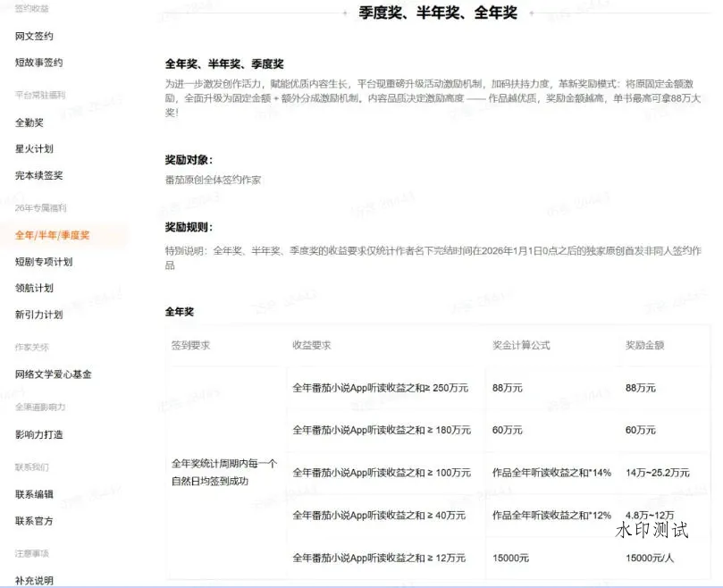Viewport: 723px width, 588px height.
Task: Click the 全渠道影响力 sidebar group label
Action: [x=40, y=407]
